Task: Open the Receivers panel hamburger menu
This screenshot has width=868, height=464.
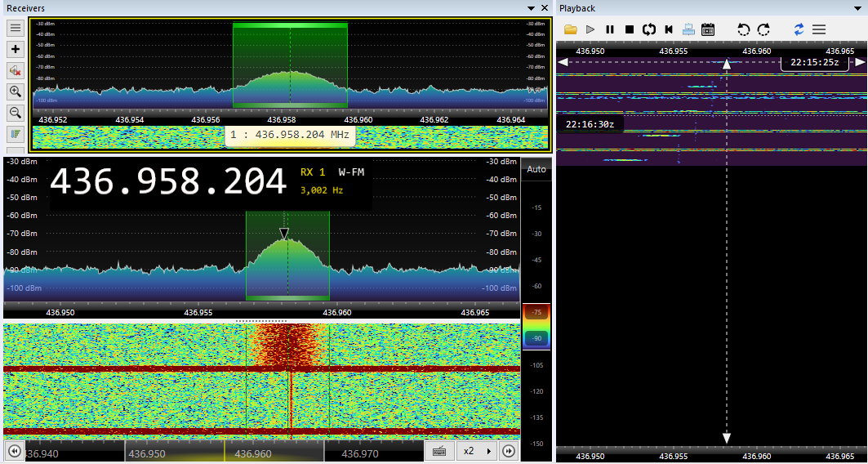Action: [x=15, y=28]
